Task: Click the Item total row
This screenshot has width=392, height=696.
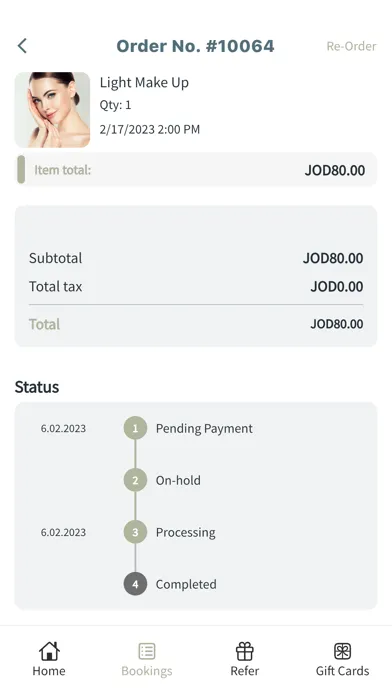Action: tap(196, 170)
